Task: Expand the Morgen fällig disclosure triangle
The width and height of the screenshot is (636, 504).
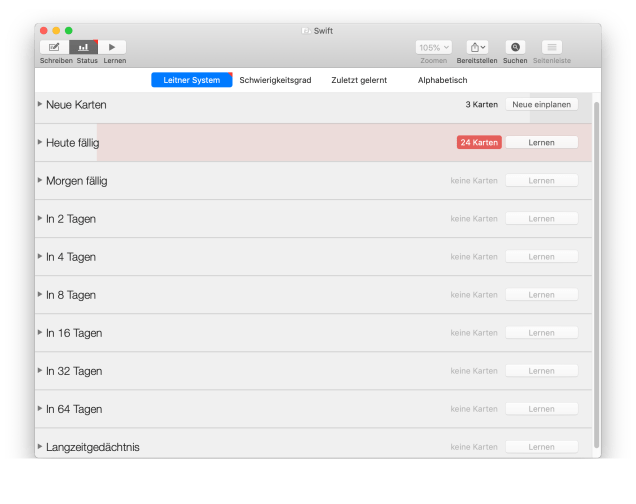Action: pos(40,180)
